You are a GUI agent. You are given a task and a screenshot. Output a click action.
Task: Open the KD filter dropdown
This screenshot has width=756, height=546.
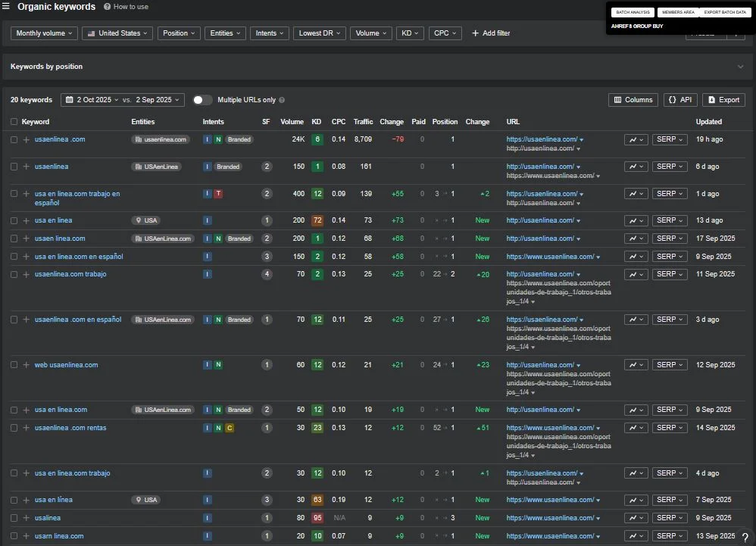pos(410,33)
